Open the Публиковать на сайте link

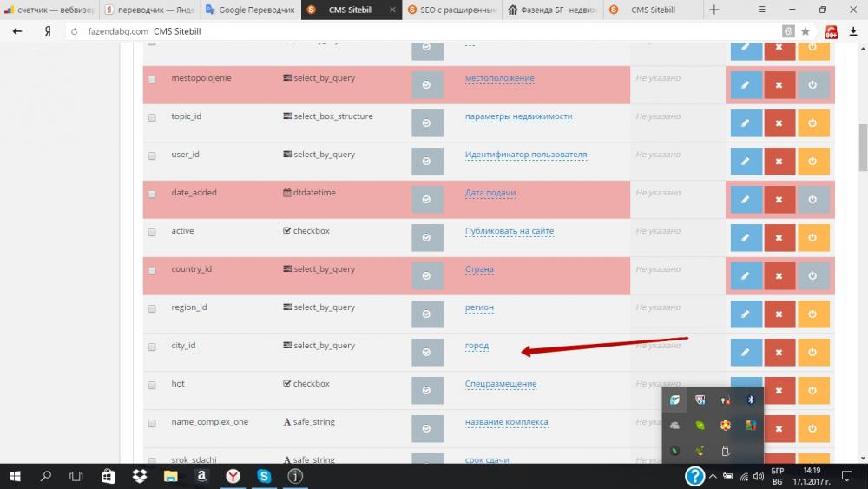(509, 231)
